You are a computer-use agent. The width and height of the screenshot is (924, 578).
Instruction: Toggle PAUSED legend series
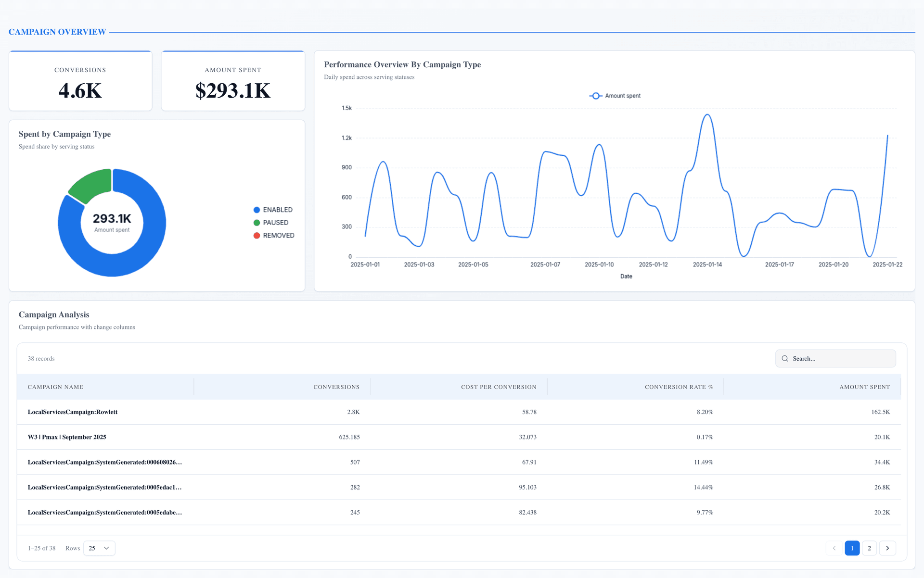(271, 223)
